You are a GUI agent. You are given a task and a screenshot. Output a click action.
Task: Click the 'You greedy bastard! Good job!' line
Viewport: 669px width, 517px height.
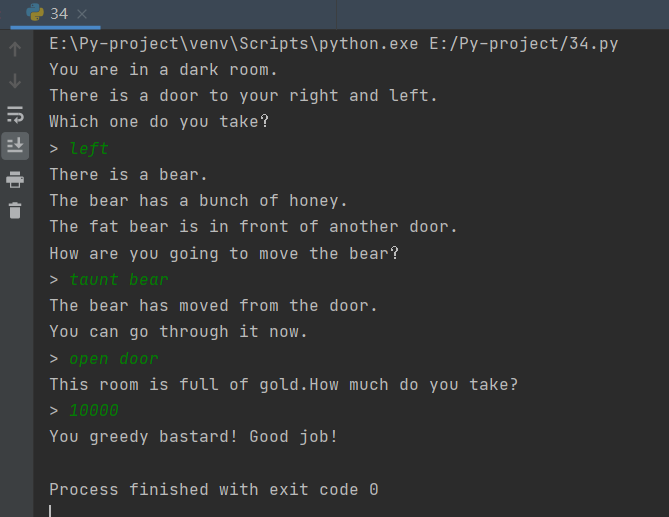coord(194,437)
